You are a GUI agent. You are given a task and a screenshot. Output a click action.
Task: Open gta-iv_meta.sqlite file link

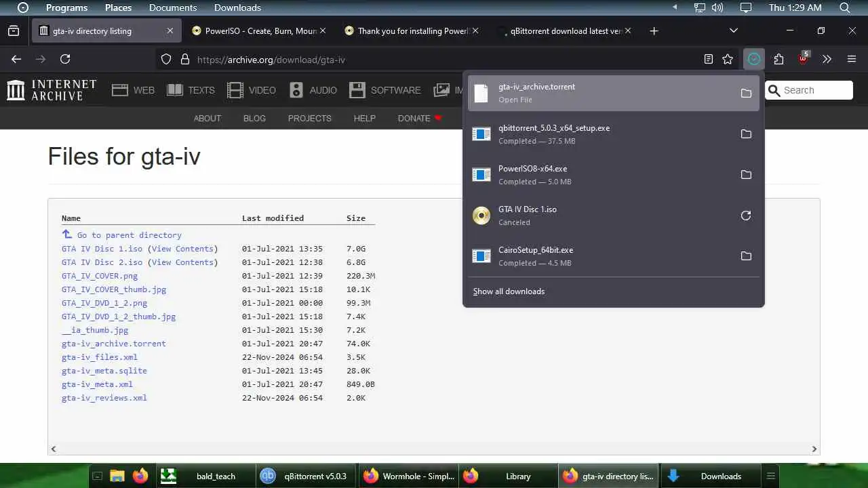click(x=104, y=371)
